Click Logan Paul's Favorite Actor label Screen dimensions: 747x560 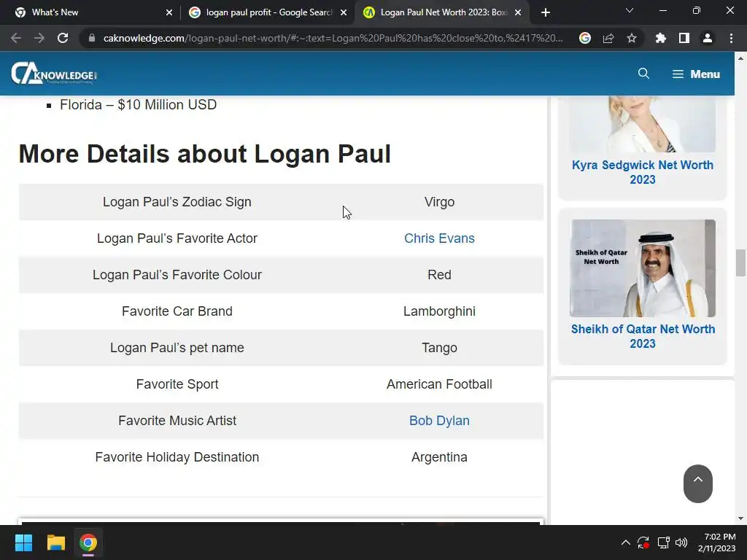(x=177, y=238)
